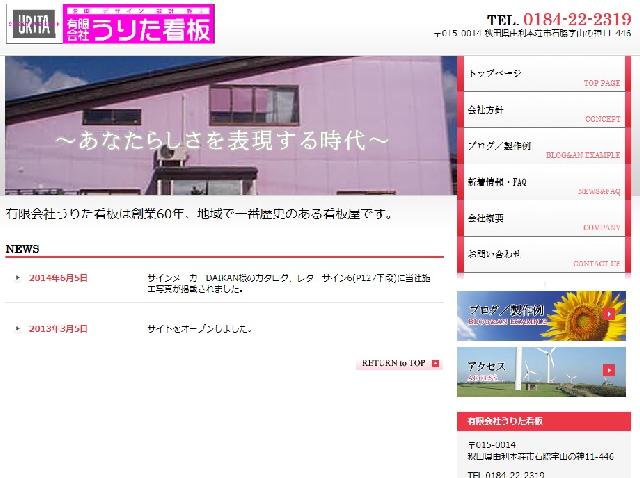Click the 創業60年 company intro sentence
The width and height of the screenshot is (640, 478).
[x=199, y=213]
